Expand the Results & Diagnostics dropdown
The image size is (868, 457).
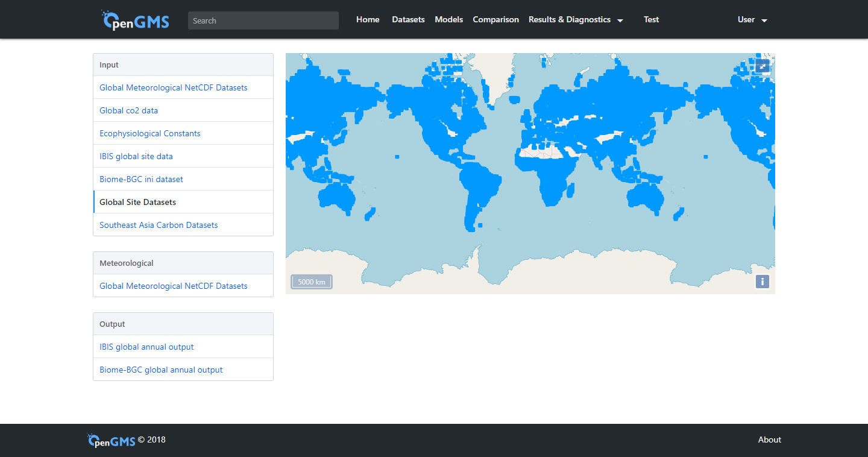coord(576,20)
